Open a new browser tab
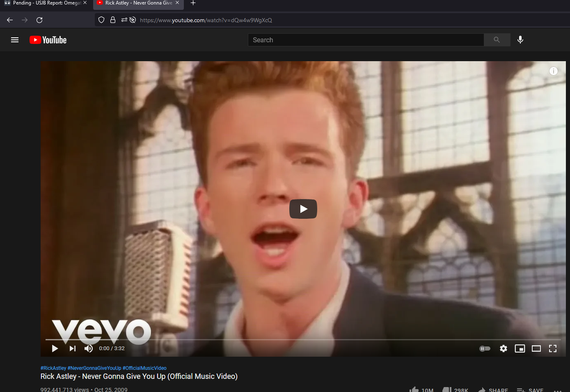The height and width of the screenshot is (392, 570). pos(193,3)
